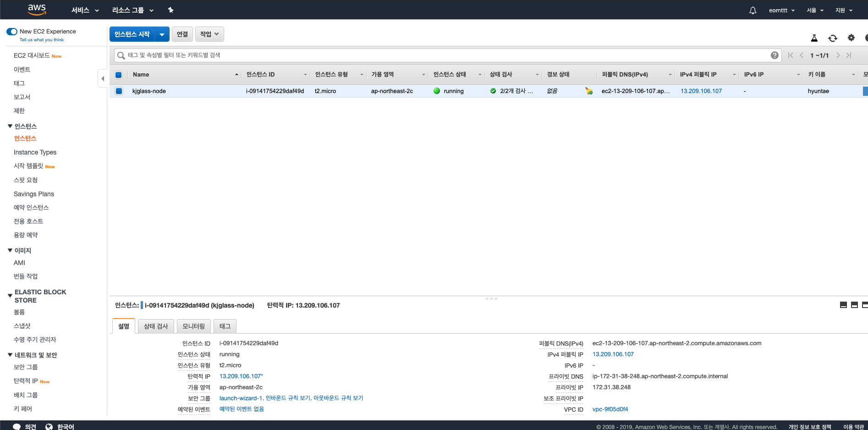Click 개인 정보 보호 정책 footer link
This screenshot has height=430, width=868.
click(810, 427)
